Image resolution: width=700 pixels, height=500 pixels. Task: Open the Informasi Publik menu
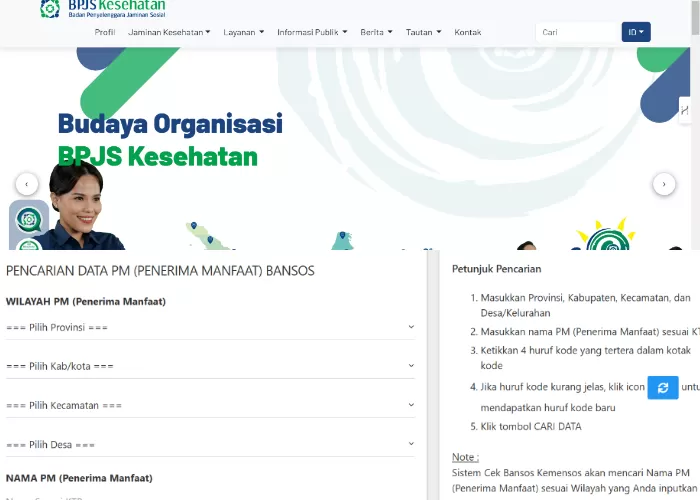[312, 32]
